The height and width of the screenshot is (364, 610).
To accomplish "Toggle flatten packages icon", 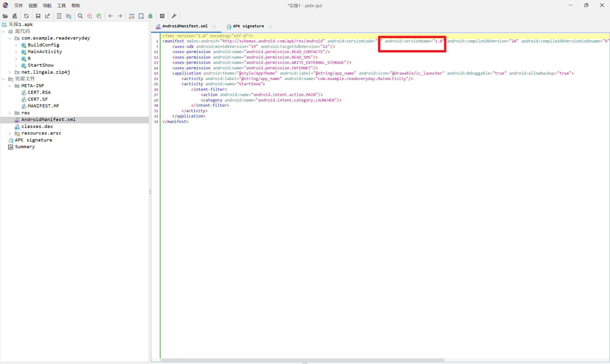I will [68, 16].
